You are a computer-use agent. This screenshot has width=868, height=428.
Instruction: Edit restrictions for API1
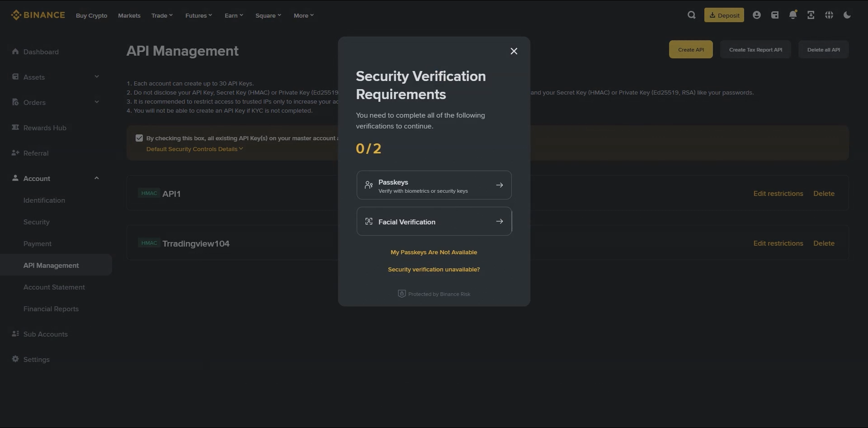pyautogui.click(x=778, y=193)
